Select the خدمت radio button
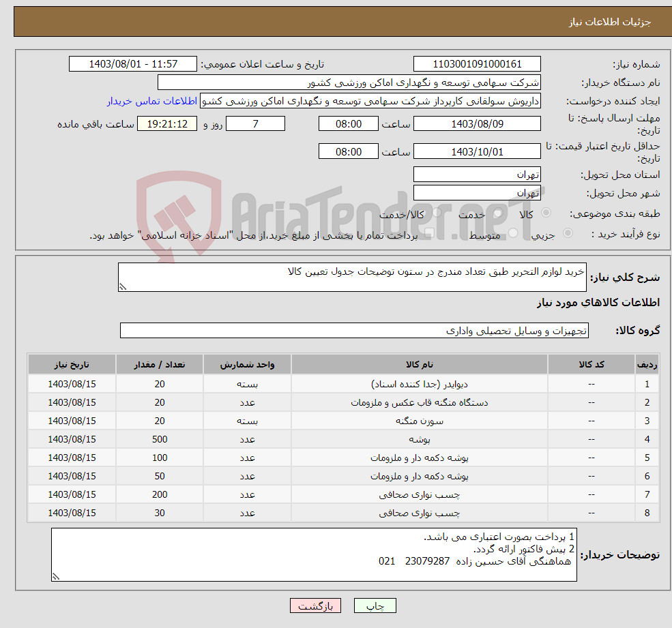The height and width of the screenshot is (628, 672). (x=498, y=213)
